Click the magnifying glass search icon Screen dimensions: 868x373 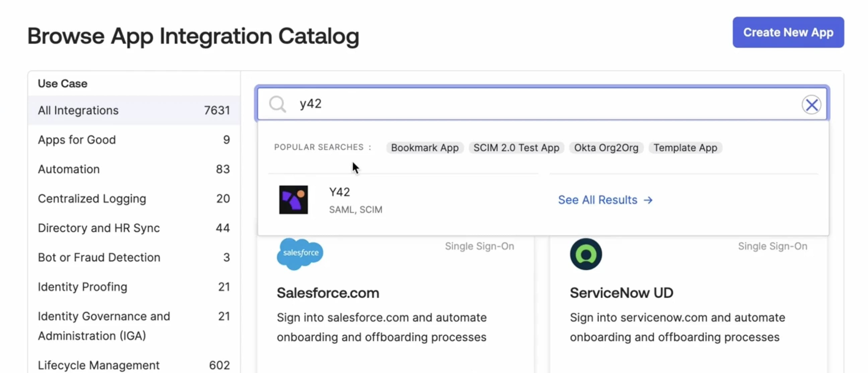click(277, 104)
